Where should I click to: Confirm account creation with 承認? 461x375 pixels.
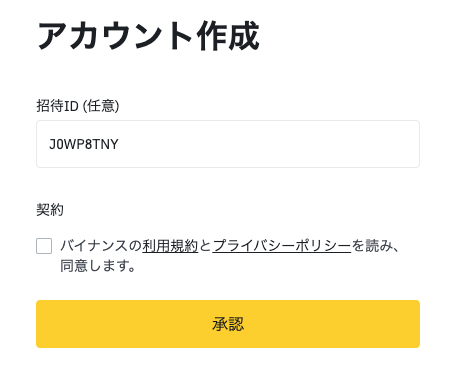[228, 324]
